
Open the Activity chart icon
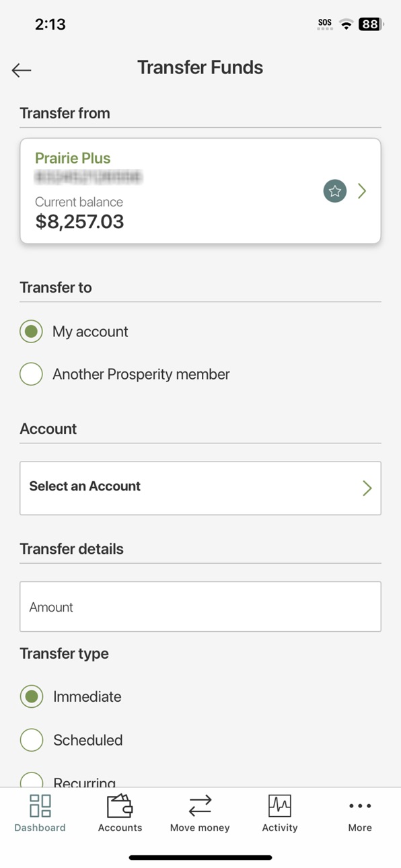(x=280, y=805)
